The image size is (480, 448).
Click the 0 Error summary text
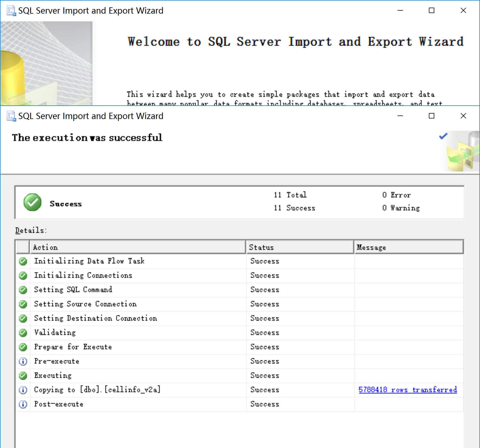(396, 195)
